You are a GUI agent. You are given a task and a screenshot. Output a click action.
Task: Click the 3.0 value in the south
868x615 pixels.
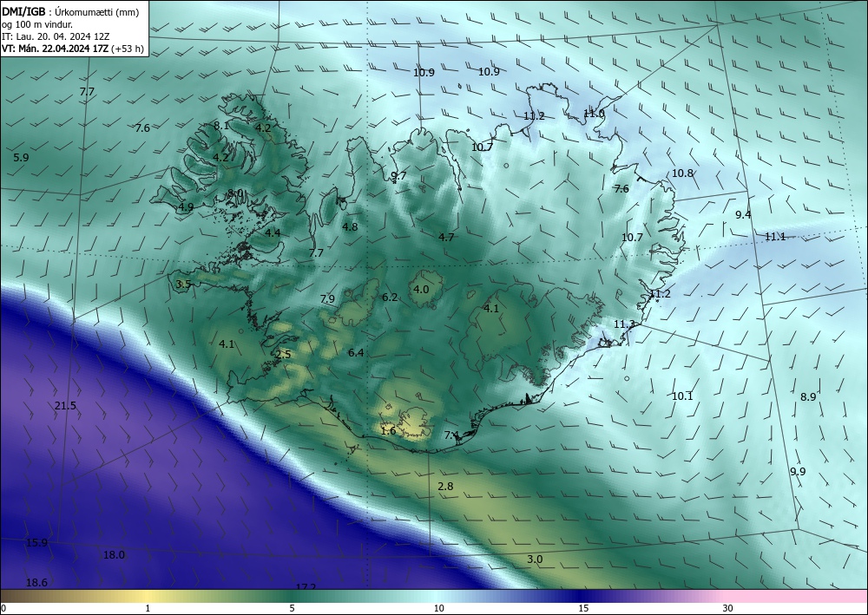pos(534,559)
